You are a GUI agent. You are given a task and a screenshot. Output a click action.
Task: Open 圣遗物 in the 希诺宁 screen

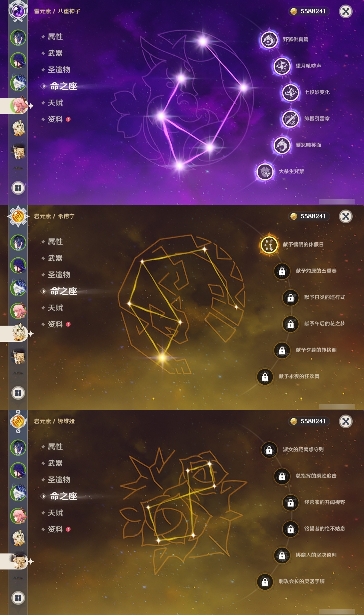click(59, 275)
